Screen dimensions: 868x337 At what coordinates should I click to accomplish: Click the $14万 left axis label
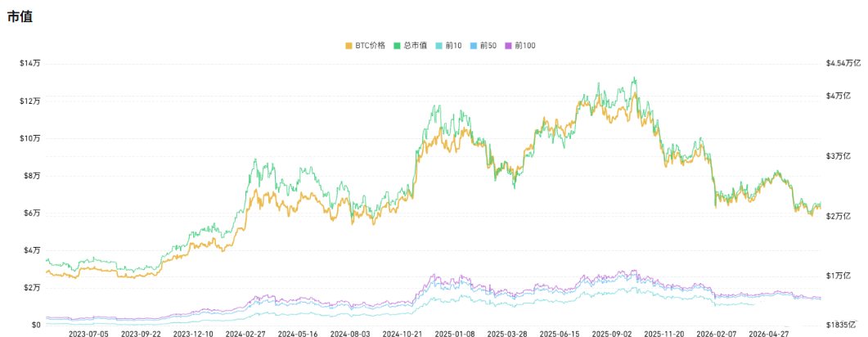pos(30,64)
